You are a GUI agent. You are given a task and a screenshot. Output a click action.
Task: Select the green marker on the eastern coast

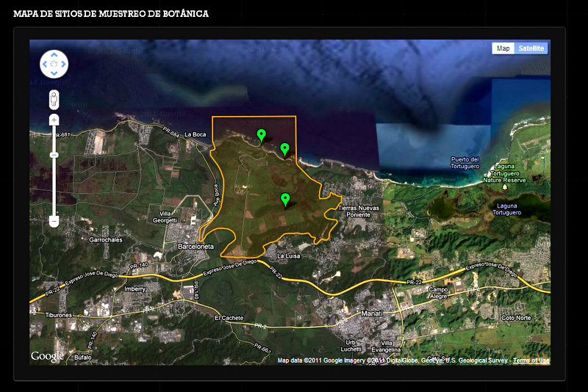[x=284, y=149]
